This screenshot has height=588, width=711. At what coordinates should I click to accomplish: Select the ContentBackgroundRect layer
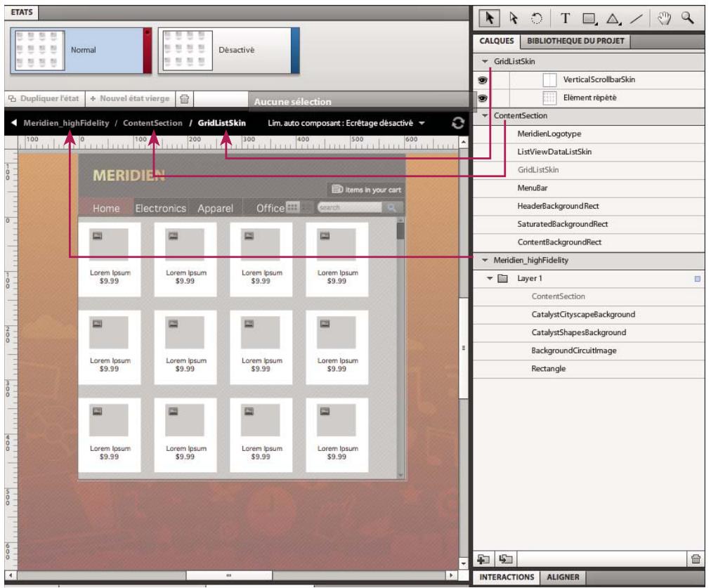pyautogui.click(x=559, y=242)
